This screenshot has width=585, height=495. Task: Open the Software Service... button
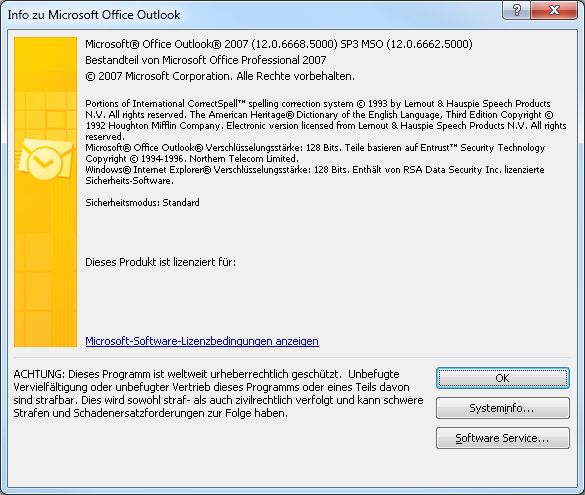pyautogui.click(x=503, y=438)
